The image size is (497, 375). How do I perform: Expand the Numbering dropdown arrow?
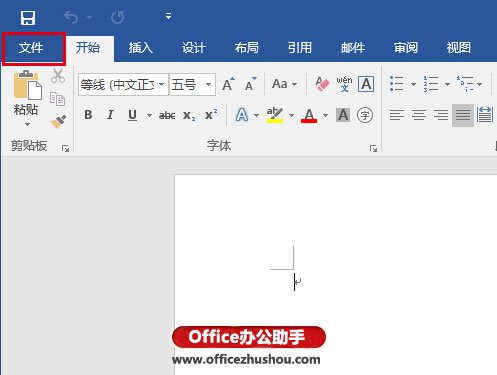pos(447,84)
